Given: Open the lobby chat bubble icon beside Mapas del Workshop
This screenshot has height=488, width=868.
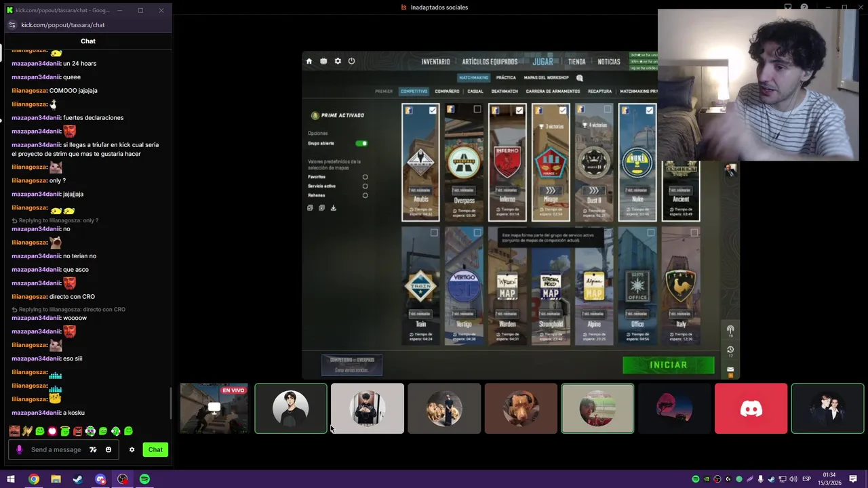Looking at the screenshot, I should pos(579,78).
